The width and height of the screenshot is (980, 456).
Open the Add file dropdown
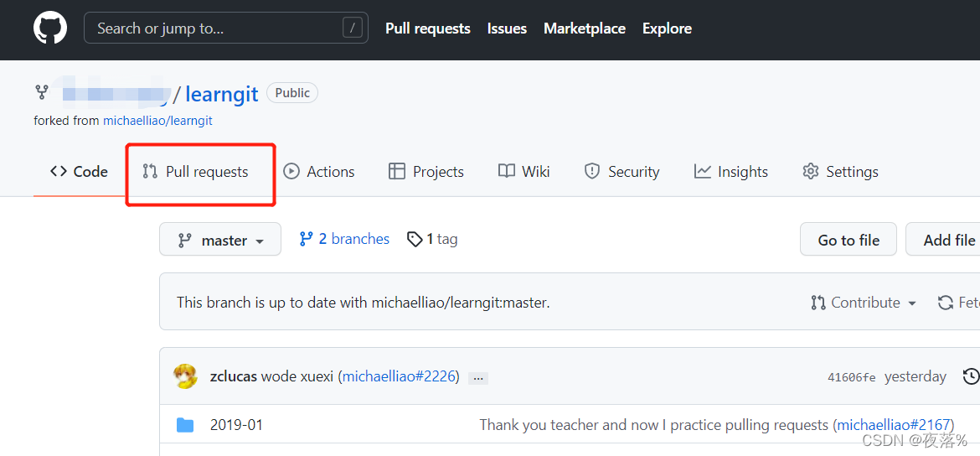pyautogui.click(x=943, y=240)
